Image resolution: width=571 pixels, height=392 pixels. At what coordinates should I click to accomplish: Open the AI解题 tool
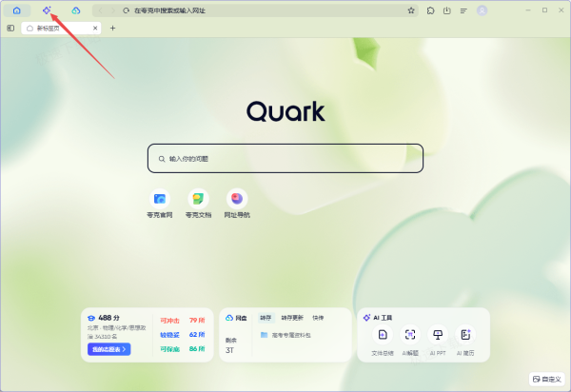(410, 340)
